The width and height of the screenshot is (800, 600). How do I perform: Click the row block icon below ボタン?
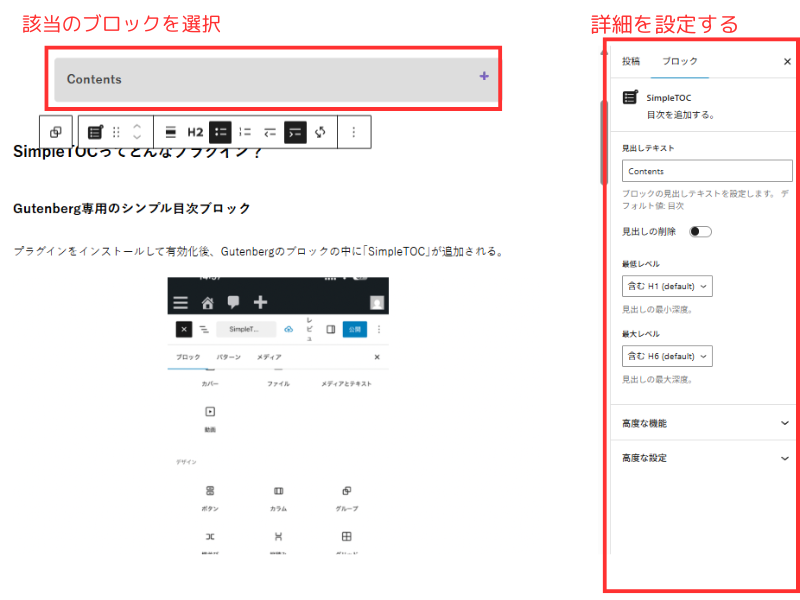[x=210, y=537]
